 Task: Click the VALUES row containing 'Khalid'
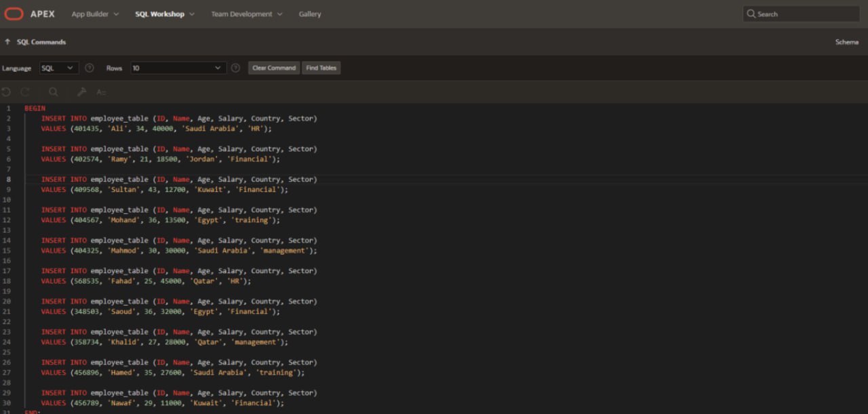[164, 342]
